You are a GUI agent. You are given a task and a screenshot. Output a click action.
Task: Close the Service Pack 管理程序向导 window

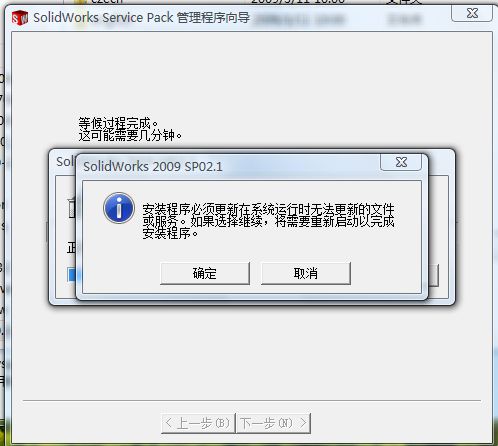[x=472, y=13]
